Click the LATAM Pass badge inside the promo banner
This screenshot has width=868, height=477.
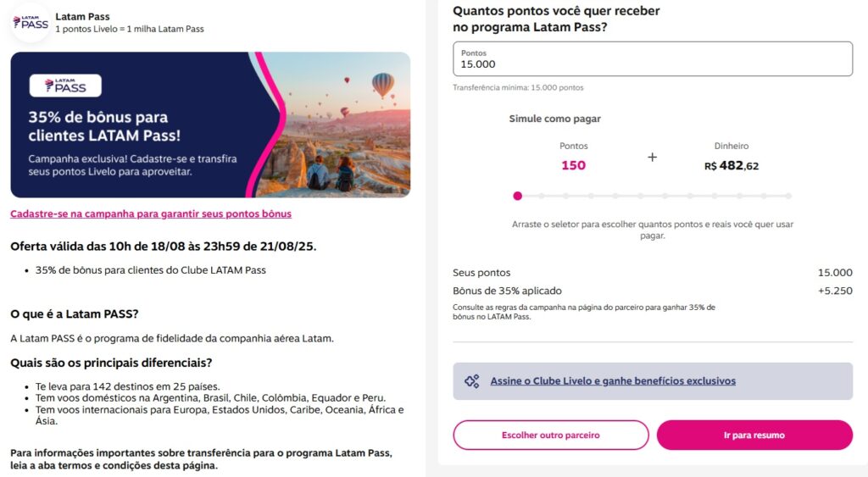click(x=65, y=86)
